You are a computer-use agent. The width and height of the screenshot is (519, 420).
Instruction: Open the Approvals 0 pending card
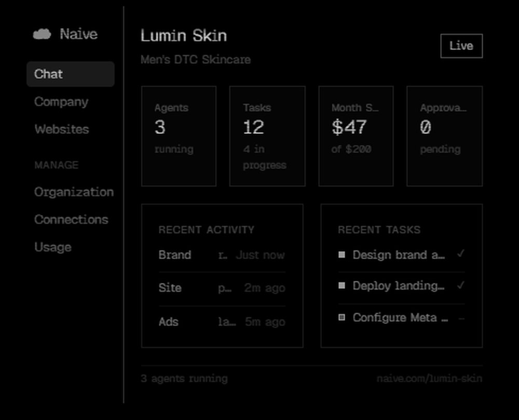click(445, 136)
